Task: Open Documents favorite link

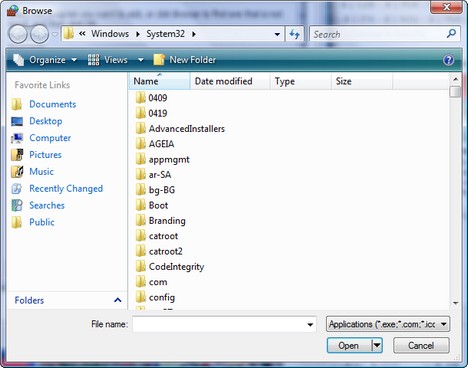Action: (53, 104)
